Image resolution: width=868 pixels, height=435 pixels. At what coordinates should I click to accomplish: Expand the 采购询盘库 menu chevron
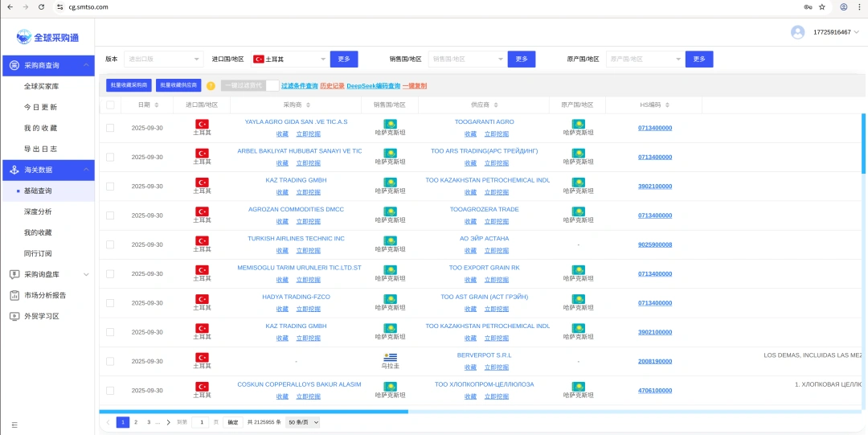(86, 274)
